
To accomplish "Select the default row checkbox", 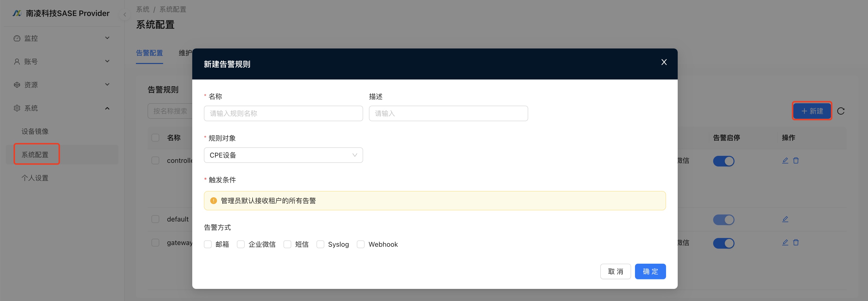I will [155, 219].
